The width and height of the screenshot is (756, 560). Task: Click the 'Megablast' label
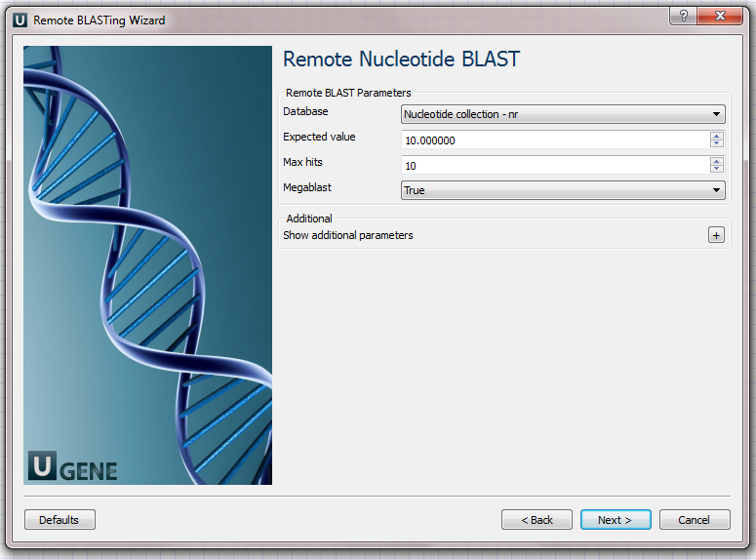pos(307,187)
